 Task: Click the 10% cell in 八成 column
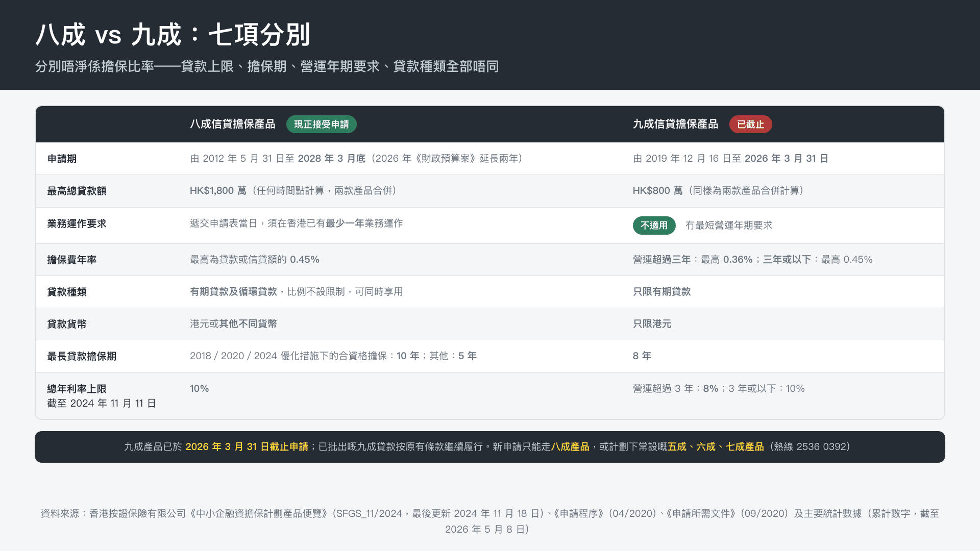pyautogui.click(x=200, y=389)
